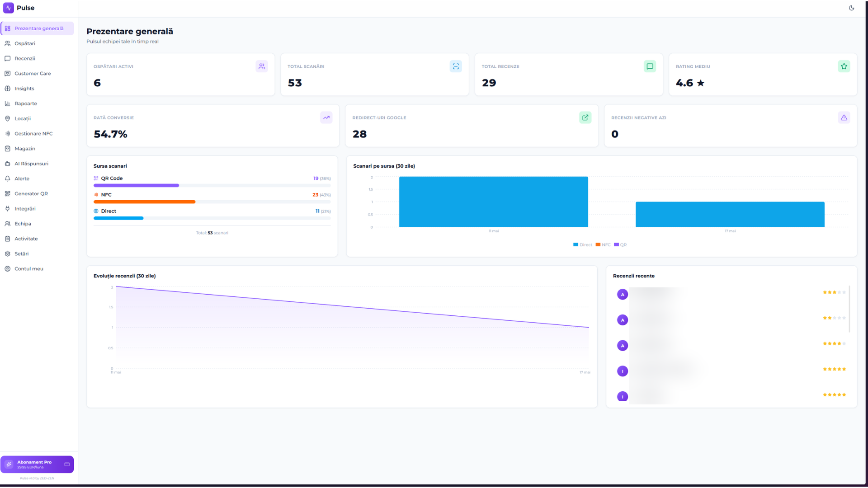
Task: Click the Rată Conversie trend icon
Action: pyautogui.click(x=326, y=117)
